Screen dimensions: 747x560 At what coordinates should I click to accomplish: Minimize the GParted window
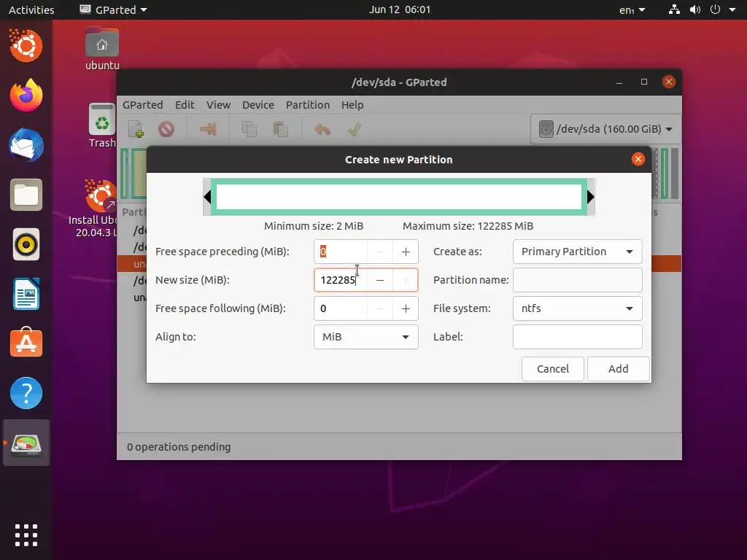click(x=619, y=82)
